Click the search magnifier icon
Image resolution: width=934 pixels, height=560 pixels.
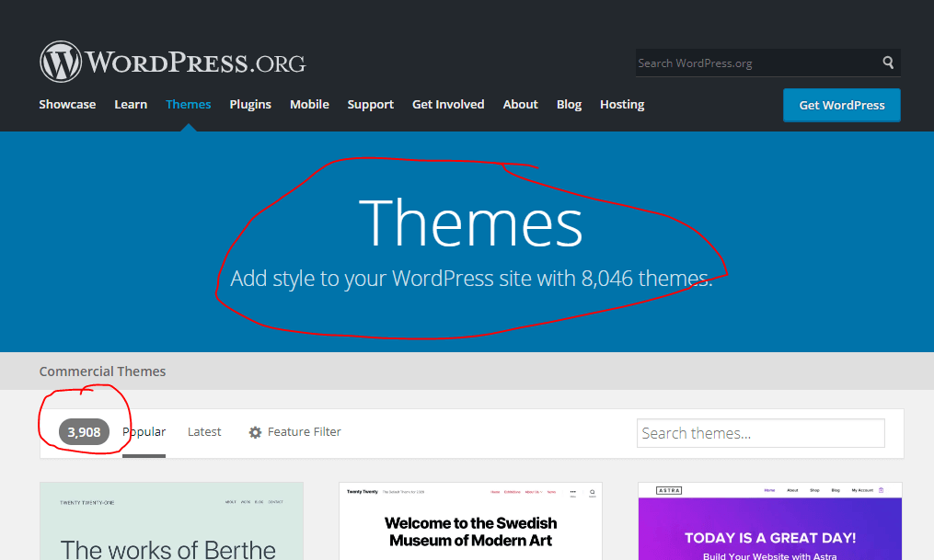coord(886,63)
